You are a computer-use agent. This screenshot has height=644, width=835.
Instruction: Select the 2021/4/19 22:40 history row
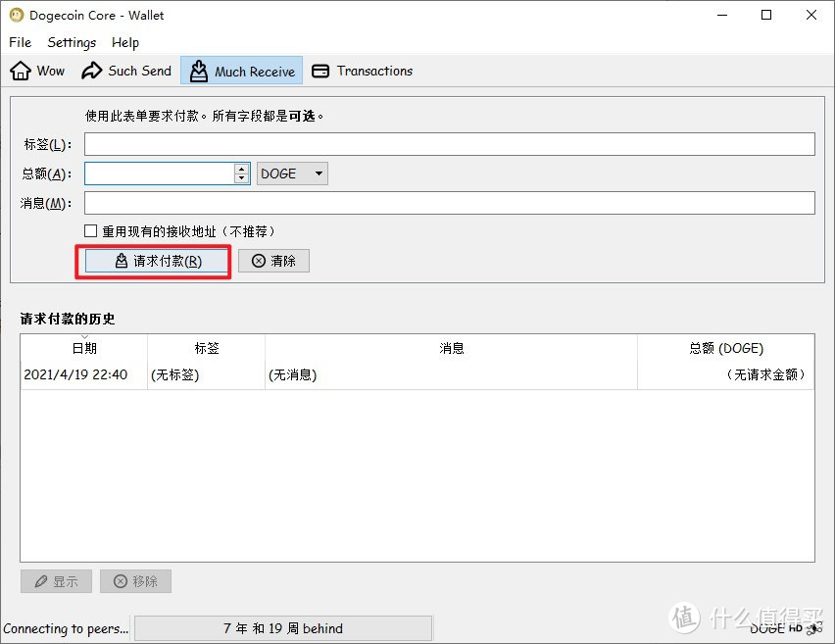click(417, 375)
